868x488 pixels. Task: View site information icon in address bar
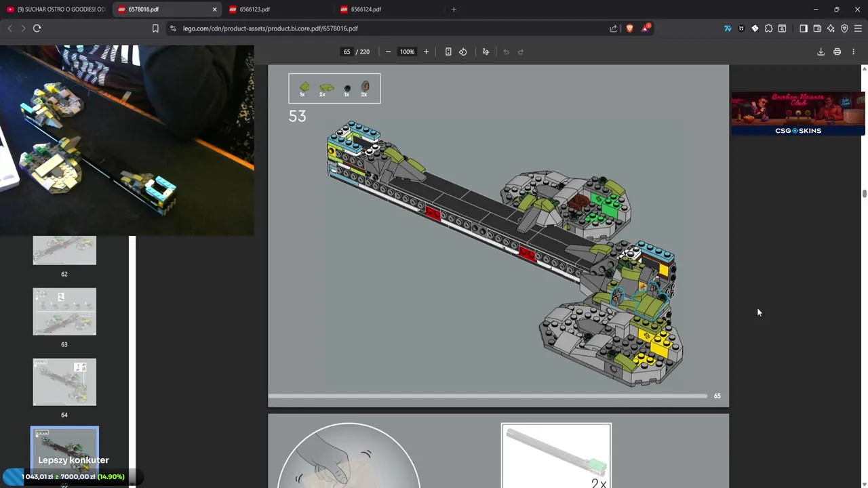(x=173, y=28)
